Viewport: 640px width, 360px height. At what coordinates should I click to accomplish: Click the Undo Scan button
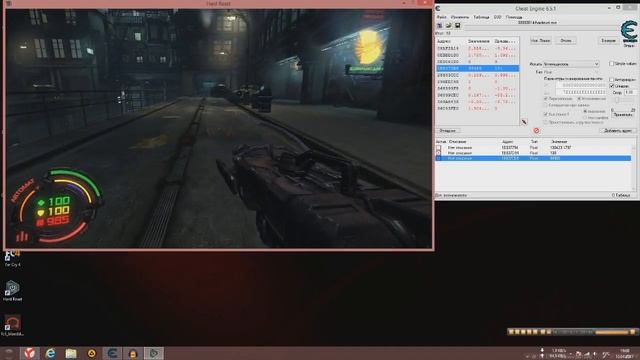(x=608, y=40)
